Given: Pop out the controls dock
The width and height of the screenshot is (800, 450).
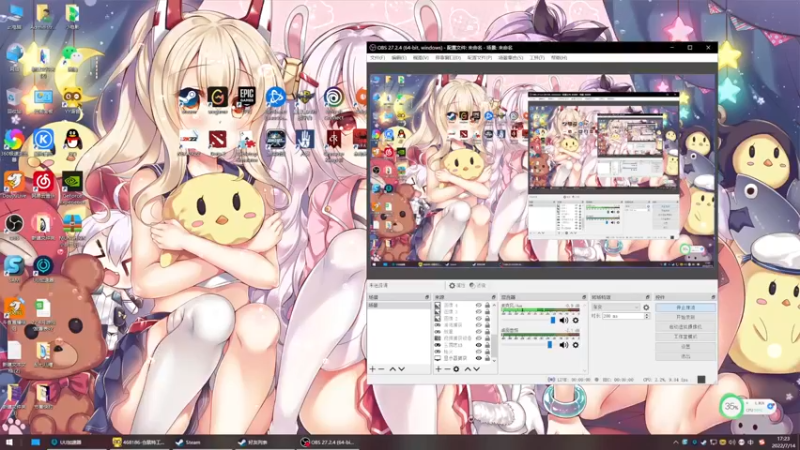Looking at the screenshot, I should (x=713, y=297).
